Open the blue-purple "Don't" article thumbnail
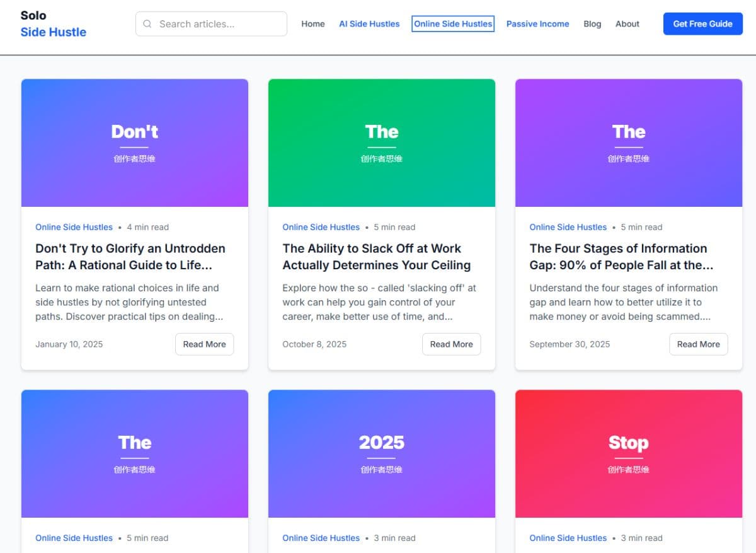This screenshot has height=553, width=756. click(x=135, y=143)
